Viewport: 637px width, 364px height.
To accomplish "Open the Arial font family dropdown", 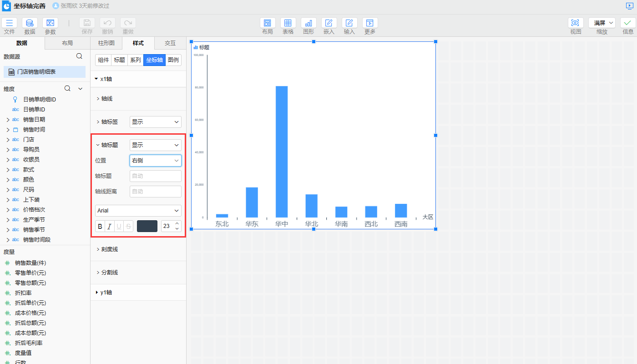I will click(x=138, y=211).
